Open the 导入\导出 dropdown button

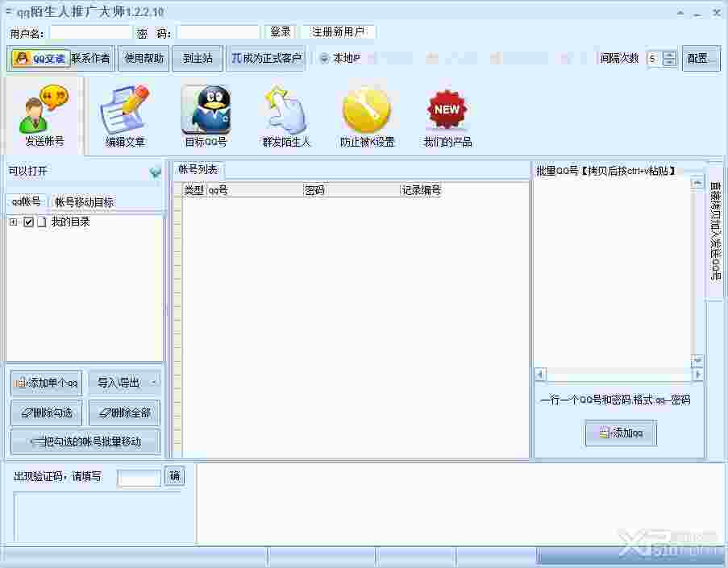(124, 383)
